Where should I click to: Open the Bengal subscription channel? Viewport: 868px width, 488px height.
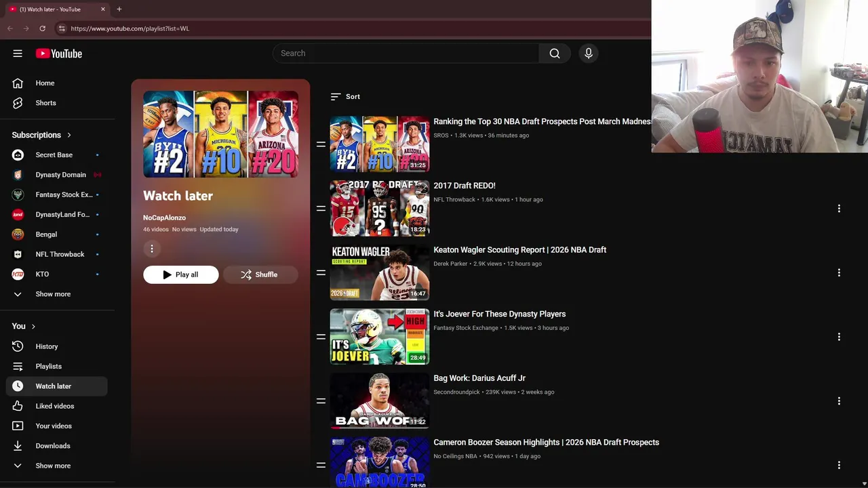coord(58,235)
